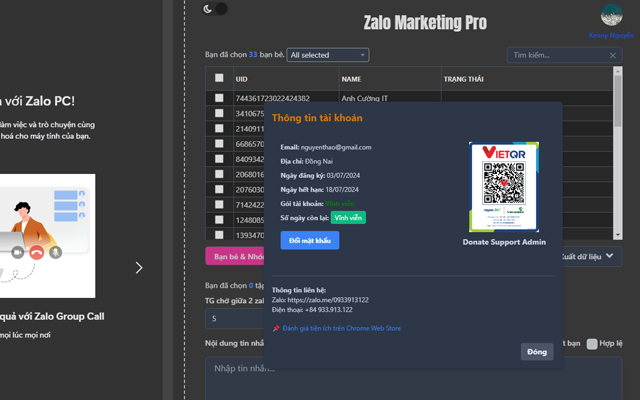Viewport: 640px width, 400px height.
Task: Toggle the Hợp lệ checkbox
Action: pyautogui.click(x=592, y=344)
